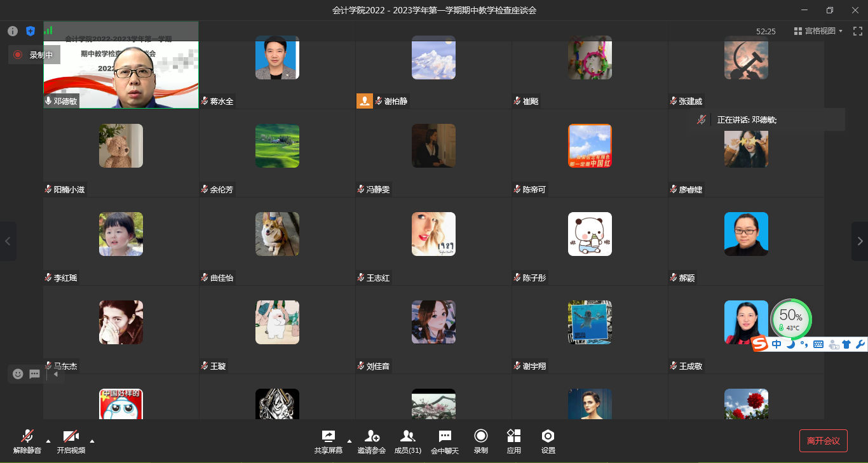
Task: Click the red 离开会议 button
Action: point(823,441)
